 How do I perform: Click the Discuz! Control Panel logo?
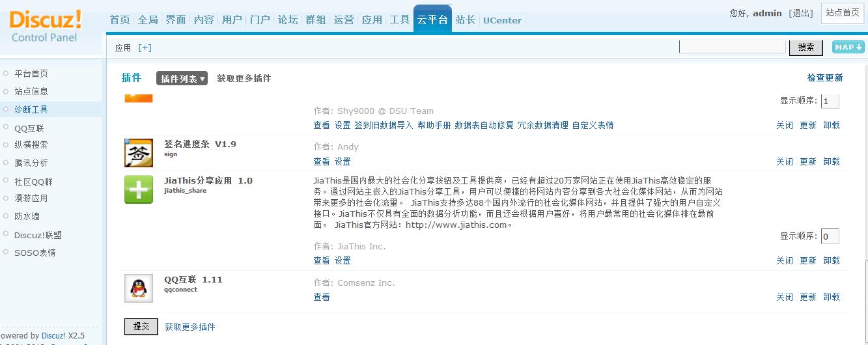coord(46,25)
